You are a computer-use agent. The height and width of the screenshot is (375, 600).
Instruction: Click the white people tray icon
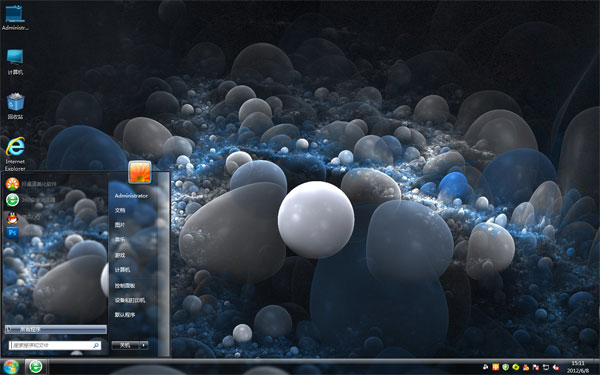pos(486,367)
